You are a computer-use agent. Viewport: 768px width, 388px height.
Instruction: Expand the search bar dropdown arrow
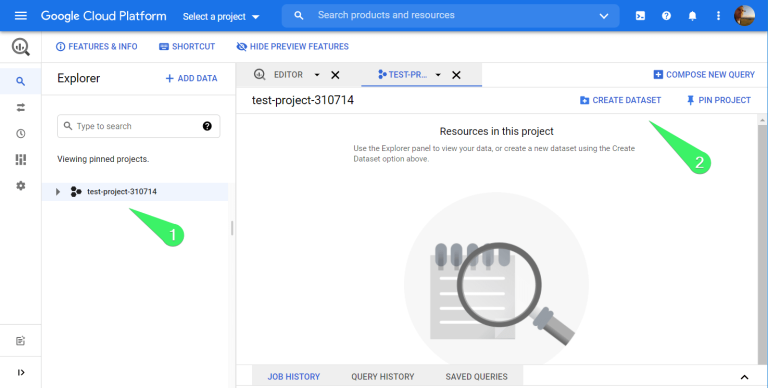(604, 16)
